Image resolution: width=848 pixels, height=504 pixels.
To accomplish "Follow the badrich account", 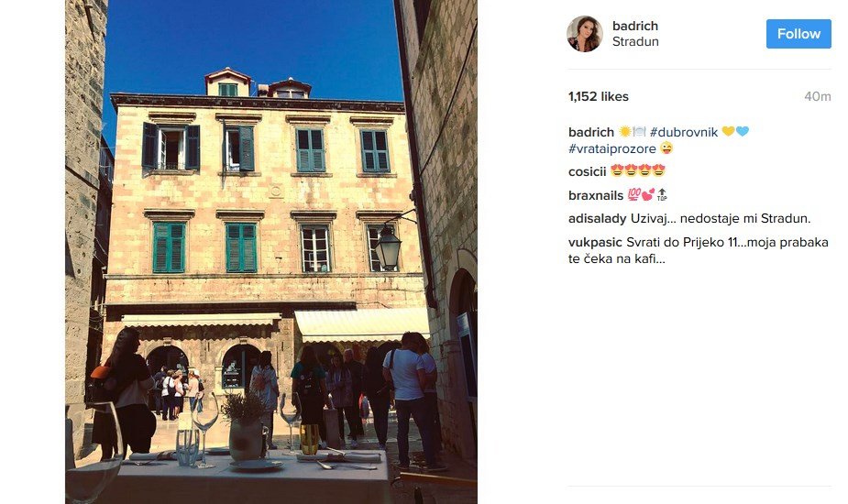I will pos(798,34).
